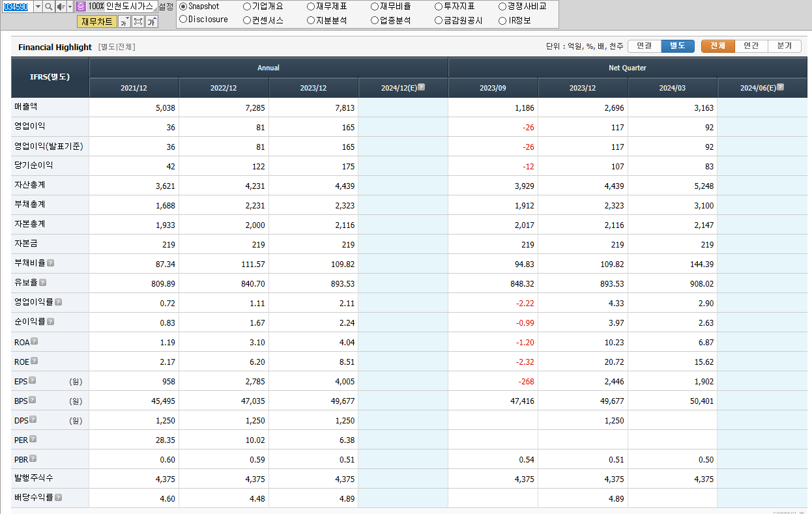Click help icon beside 2024/12(E) header
Viewport: 812px width, 514px height.
[x=422, y=87]
